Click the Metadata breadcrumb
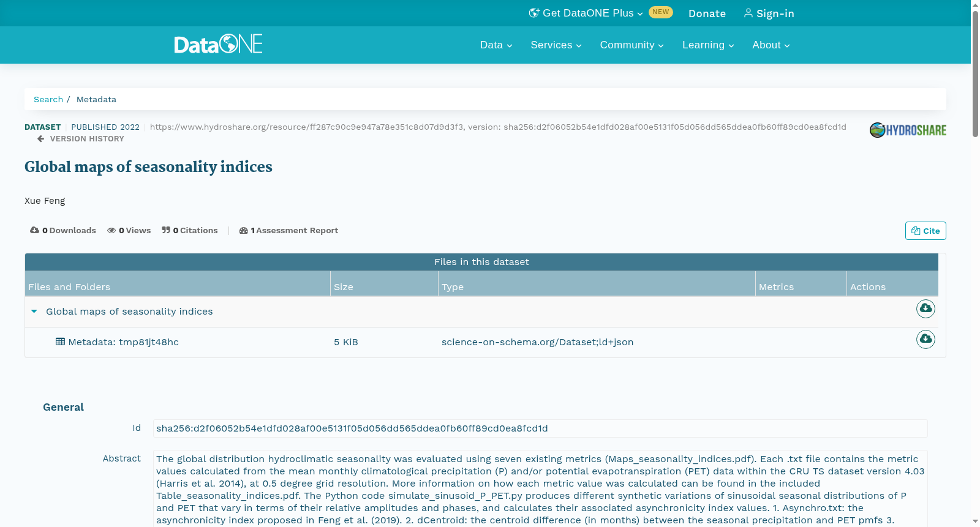 click(96, 99)
